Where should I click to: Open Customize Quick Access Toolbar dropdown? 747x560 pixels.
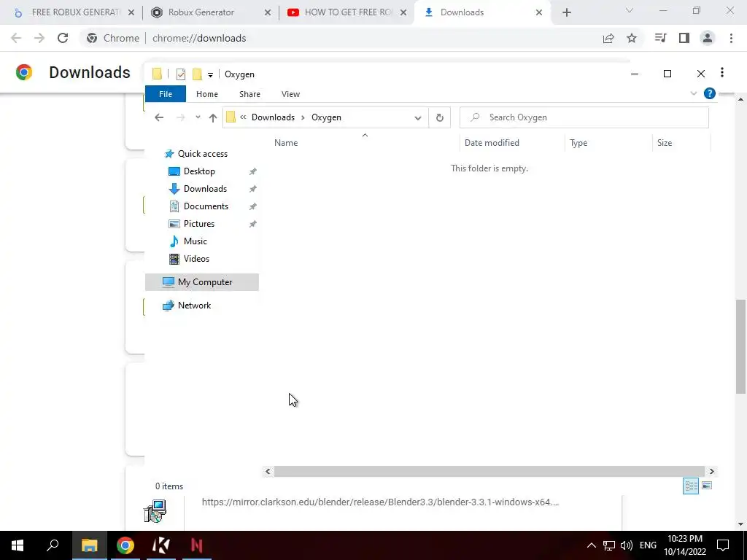point(210,75)
